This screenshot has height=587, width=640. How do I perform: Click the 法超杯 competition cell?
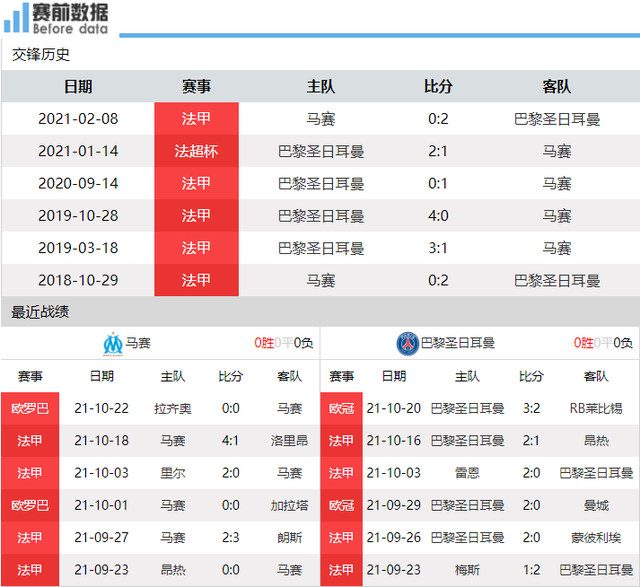click(x=196, y=151)
